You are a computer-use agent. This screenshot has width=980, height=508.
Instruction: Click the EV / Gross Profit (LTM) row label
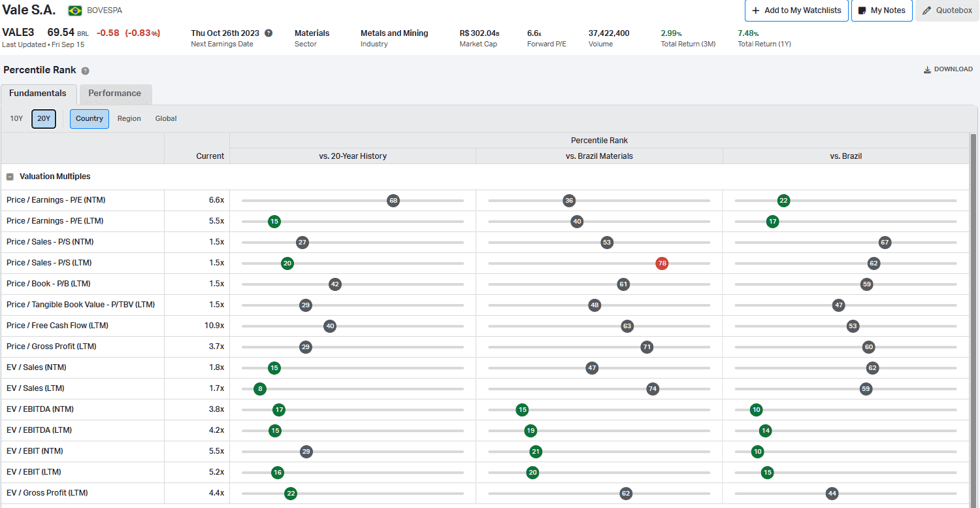(47, 493)
